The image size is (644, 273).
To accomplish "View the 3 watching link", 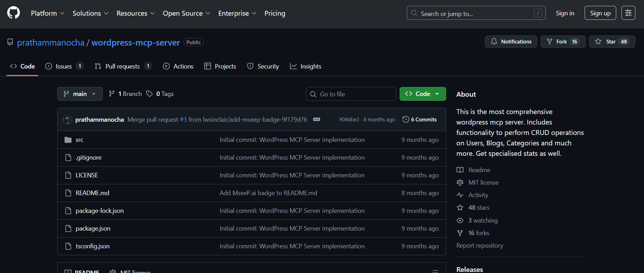I will [x=477, y=220].
